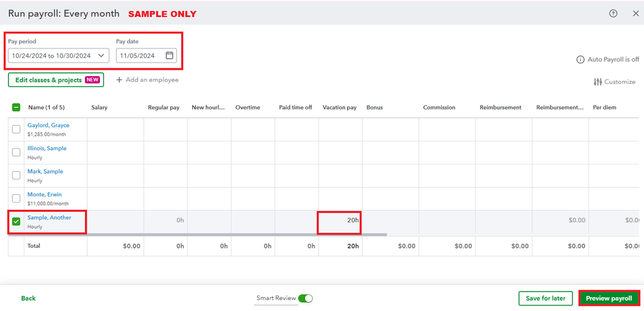Image resolution: width=644 pixels, height=311 pixels.
Task: Click the total Vacation pay 20h value
Action: point(353,246)
